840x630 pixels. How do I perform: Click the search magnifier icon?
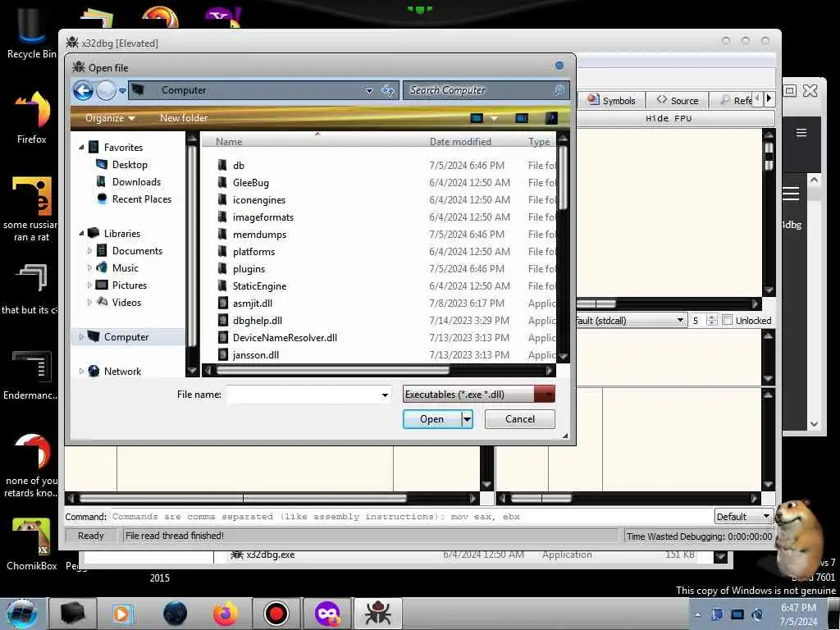[559, 90]
